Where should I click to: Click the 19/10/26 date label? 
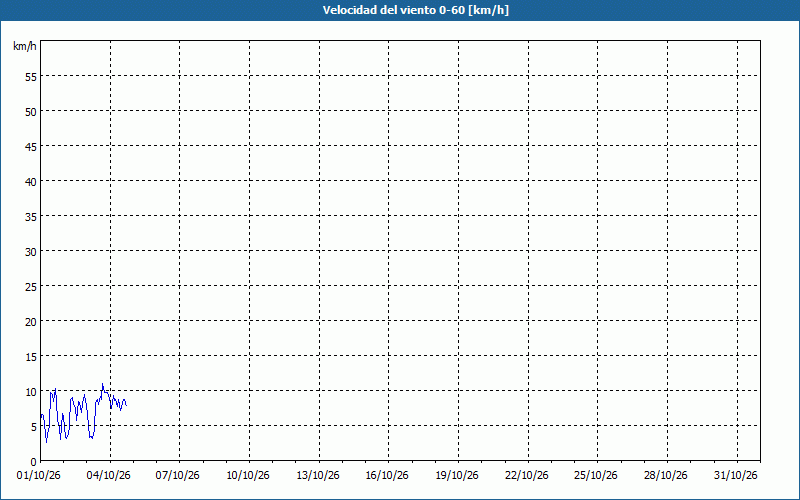pos(457,476)
